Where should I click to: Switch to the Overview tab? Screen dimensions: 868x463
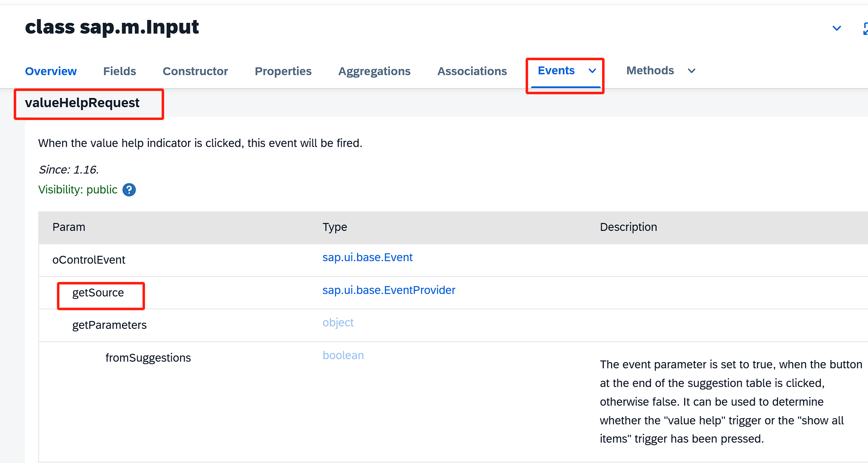[51, 71]
